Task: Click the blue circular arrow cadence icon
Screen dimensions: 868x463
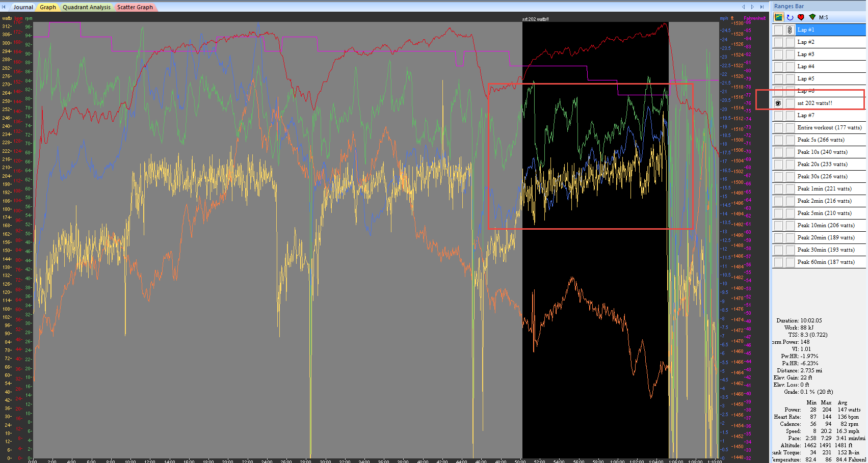Action: point(790,17)
